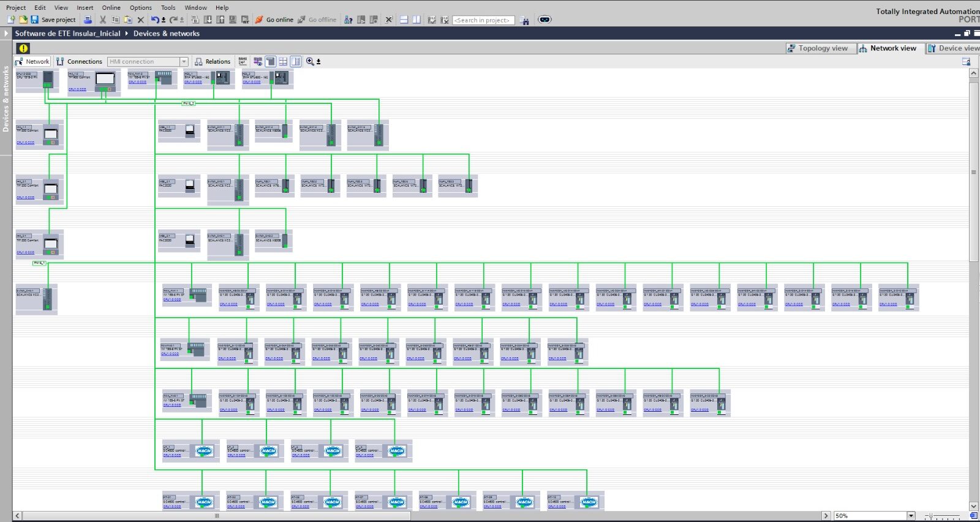Expand the collapsed project tree arrow

6,34
